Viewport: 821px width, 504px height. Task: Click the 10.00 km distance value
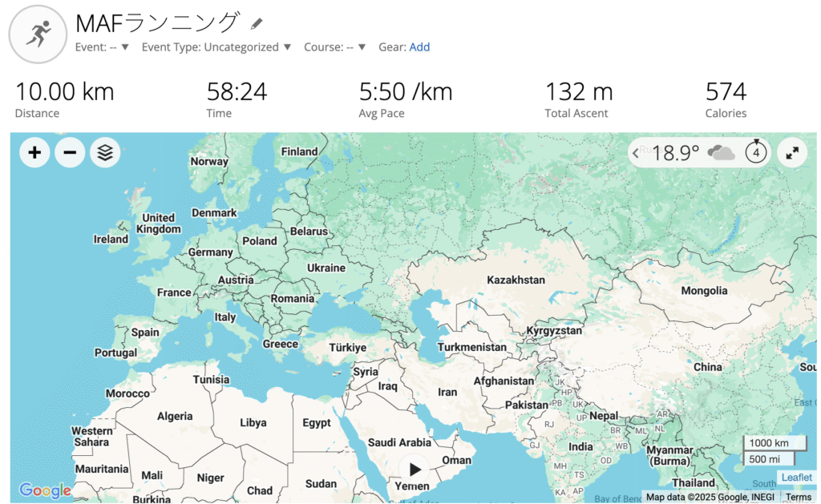pyautogui.click(x=64, y=92)
